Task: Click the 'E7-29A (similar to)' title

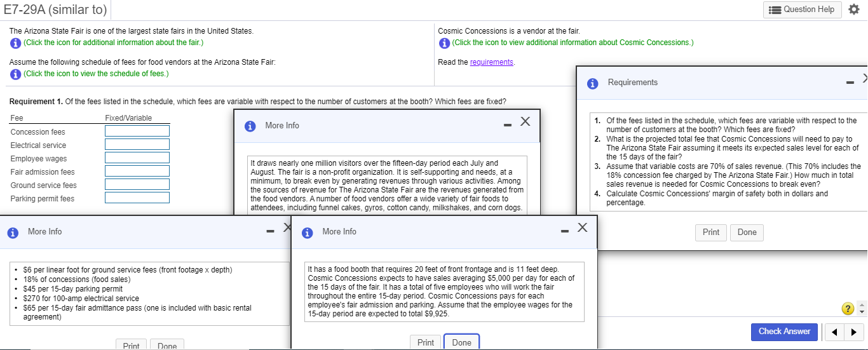Action: pos(55,10)
